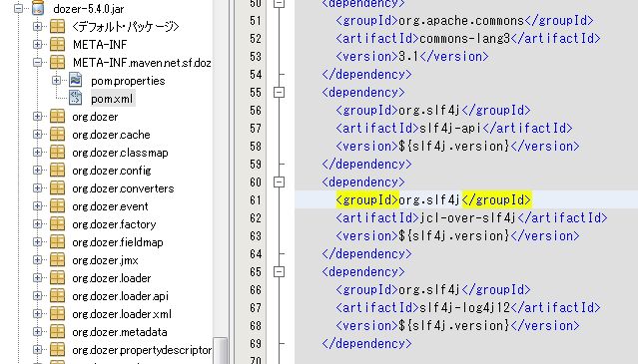Click the デフォルト・パッケージ package icon
638x364 pixels.
tap(57, 26)
